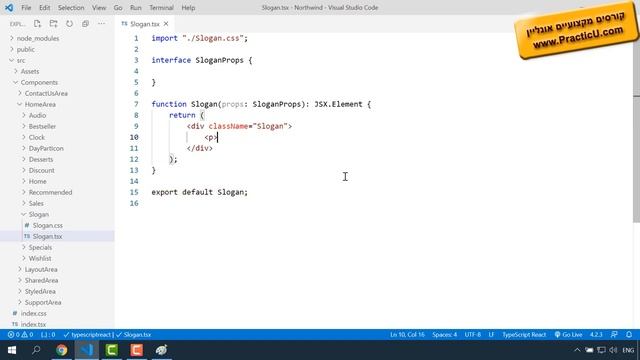
Task: Open the orange taskbar app icon
Action: point(137,350)
